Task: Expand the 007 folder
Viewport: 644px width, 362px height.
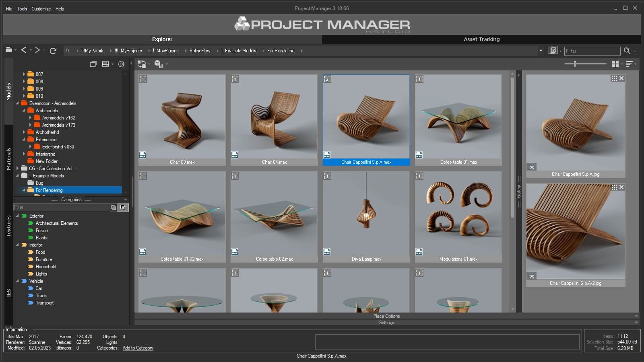Action: tap(24, 74)
